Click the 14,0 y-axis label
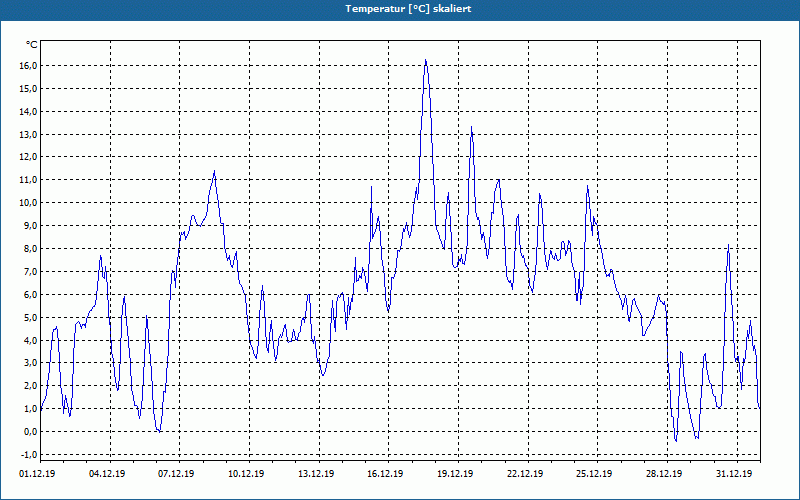The width and height of the screenshot is (800, 500). click(28, 112)
